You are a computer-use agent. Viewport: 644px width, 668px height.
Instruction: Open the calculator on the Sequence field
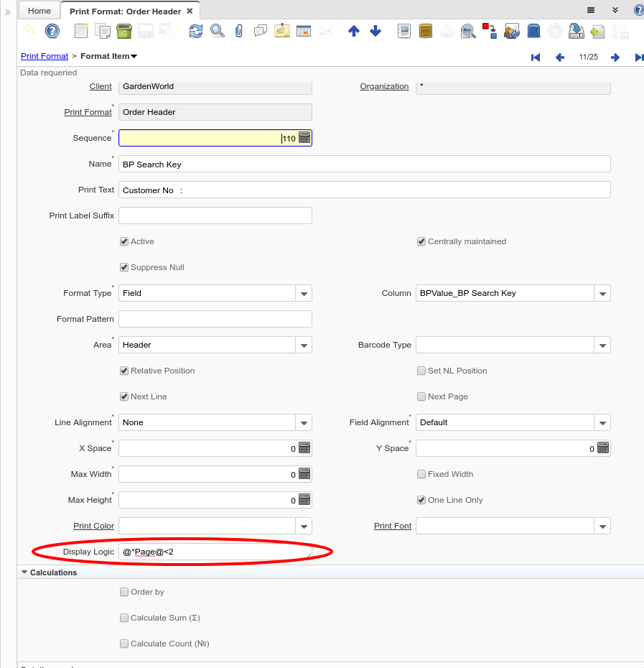coord(305,137)
